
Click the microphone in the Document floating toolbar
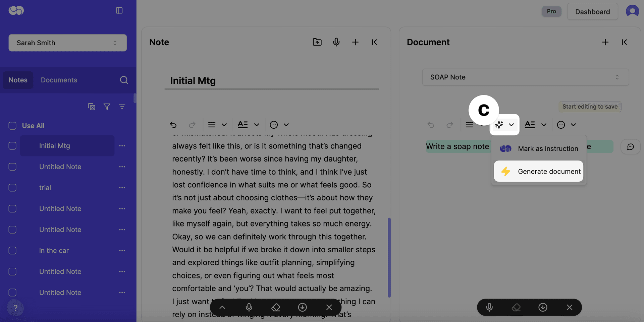[489, 307]
